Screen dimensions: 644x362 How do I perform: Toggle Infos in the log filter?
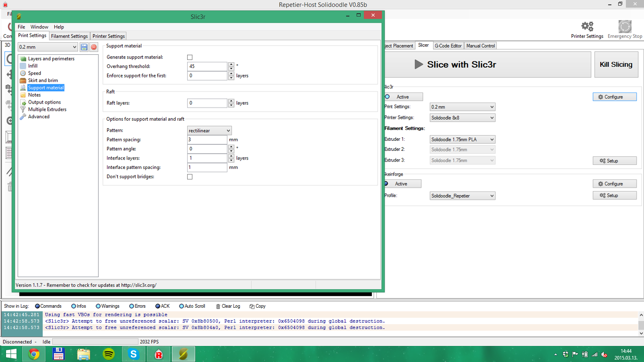point(79,306)
